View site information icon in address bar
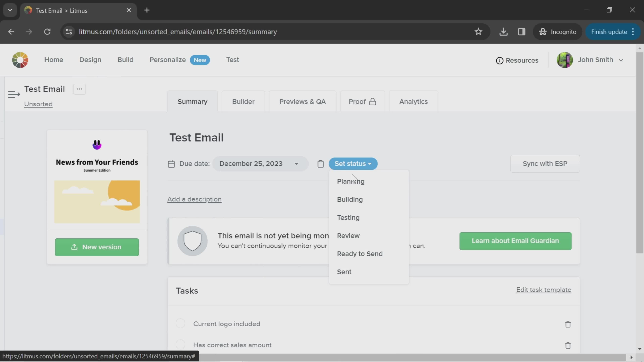Image resolution: width=644 pixels, height=362 pixels. [69, 32]
